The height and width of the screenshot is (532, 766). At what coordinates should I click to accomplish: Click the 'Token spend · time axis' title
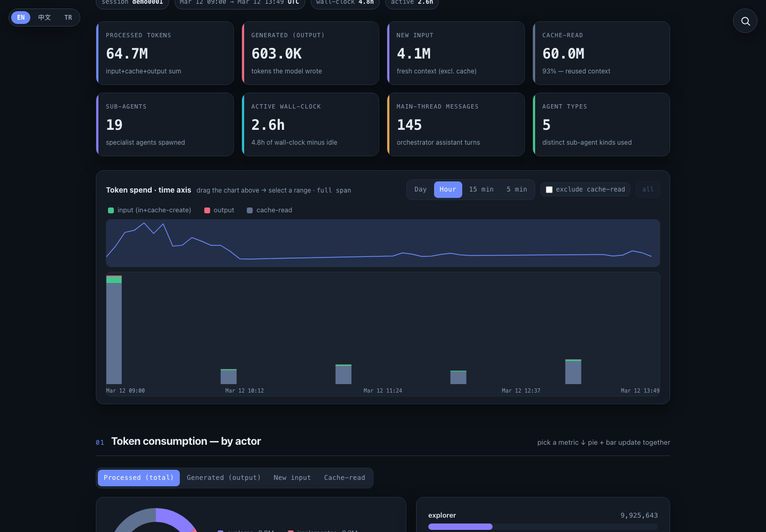(148, 190)
